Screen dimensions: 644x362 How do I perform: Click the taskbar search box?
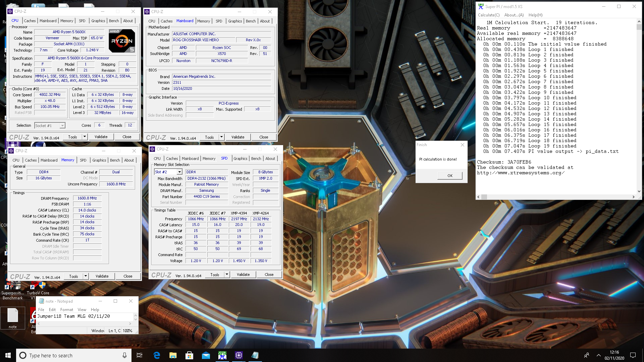pyautogui.click(x=73, y=355)
